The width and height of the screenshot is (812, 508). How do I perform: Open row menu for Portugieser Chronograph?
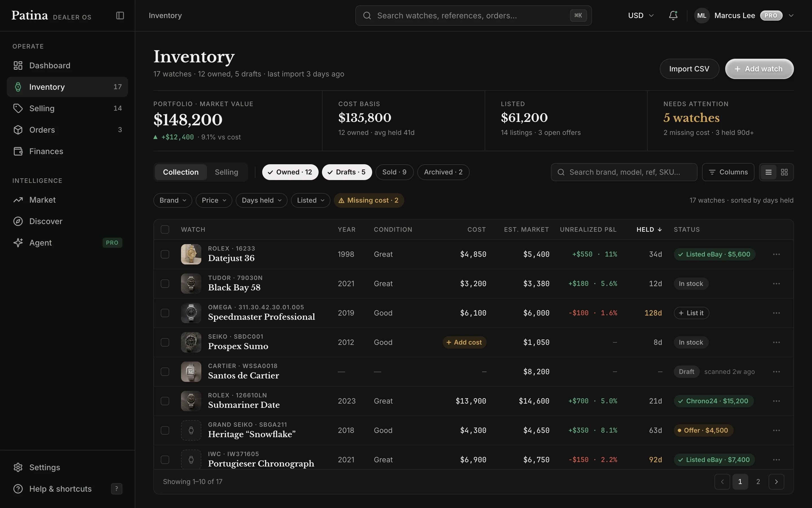pyautogui.click(x=776, y=460)
